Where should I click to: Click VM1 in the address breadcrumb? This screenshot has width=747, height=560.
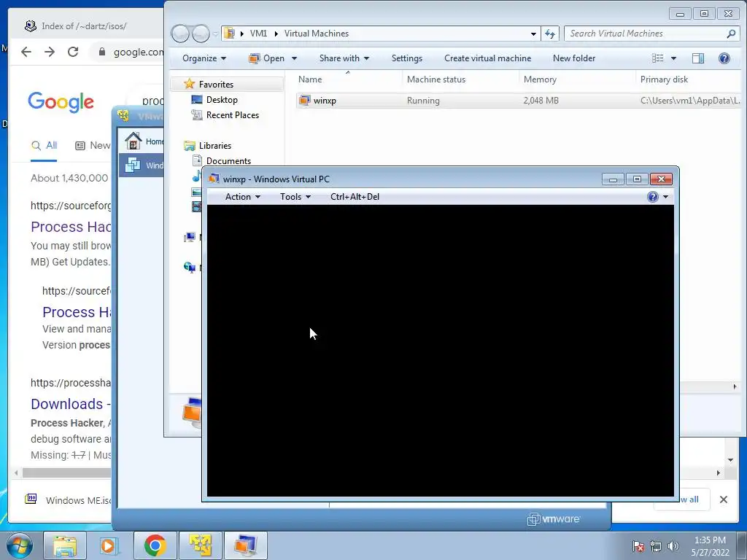click(258, 34)
